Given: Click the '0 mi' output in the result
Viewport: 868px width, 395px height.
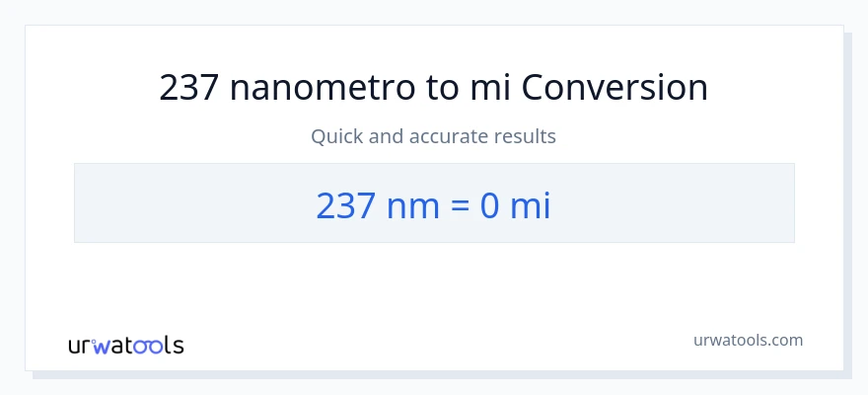Looking at the screenshot, I should [x=515, y=204].
